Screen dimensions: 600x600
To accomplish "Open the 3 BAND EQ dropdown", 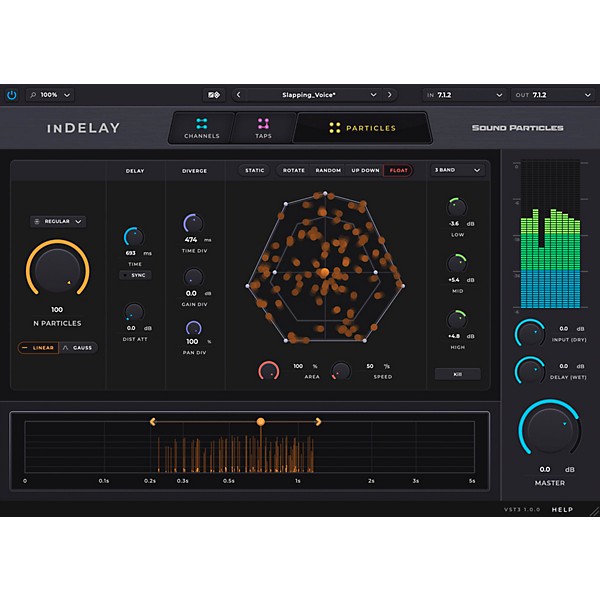I will tap(458, 170).
